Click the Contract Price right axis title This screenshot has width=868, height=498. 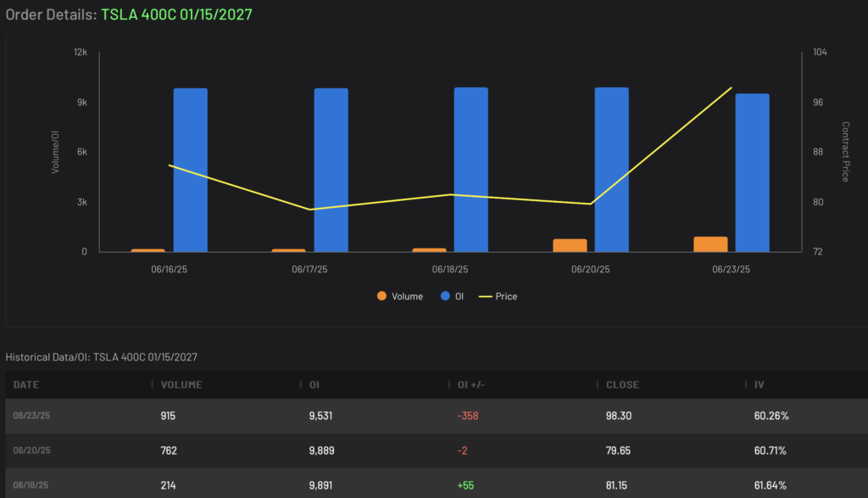point(845,152)
